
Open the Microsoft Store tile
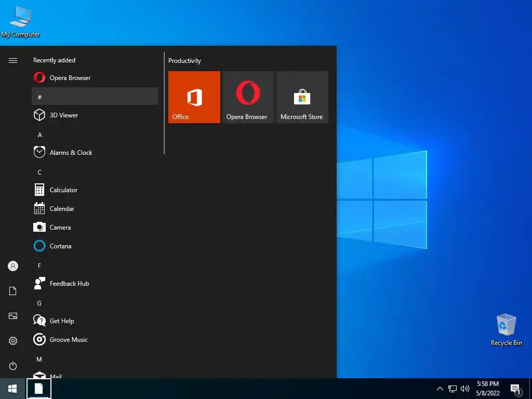tap(302, 97)
